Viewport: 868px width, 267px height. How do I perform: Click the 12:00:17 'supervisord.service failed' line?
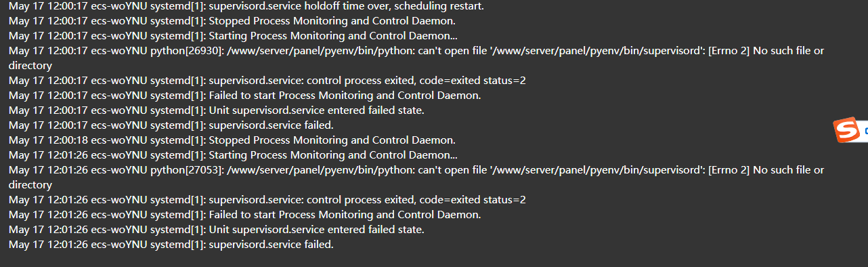pyautogui.click(x=171, y=125)
